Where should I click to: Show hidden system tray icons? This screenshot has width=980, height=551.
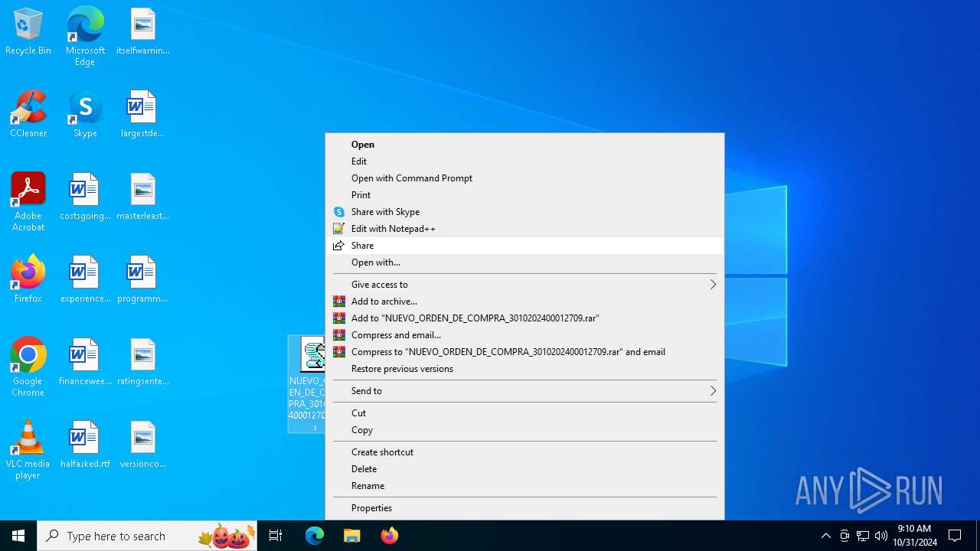(x=825, y=536)
